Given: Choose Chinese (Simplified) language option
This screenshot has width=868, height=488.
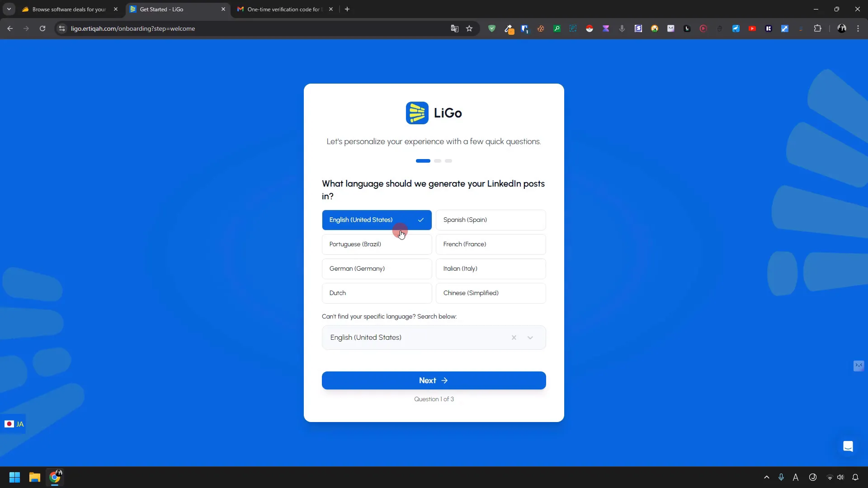Looking at the screenshot, I should point(491,293).
